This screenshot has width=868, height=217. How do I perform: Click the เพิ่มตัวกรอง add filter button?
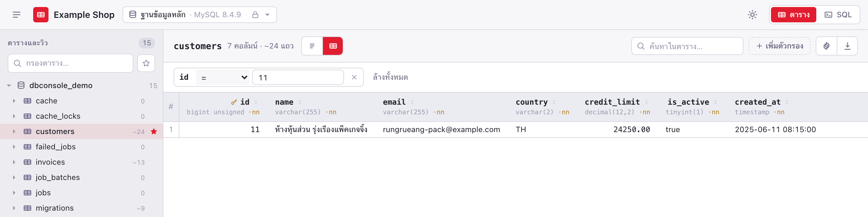point(779,46)
